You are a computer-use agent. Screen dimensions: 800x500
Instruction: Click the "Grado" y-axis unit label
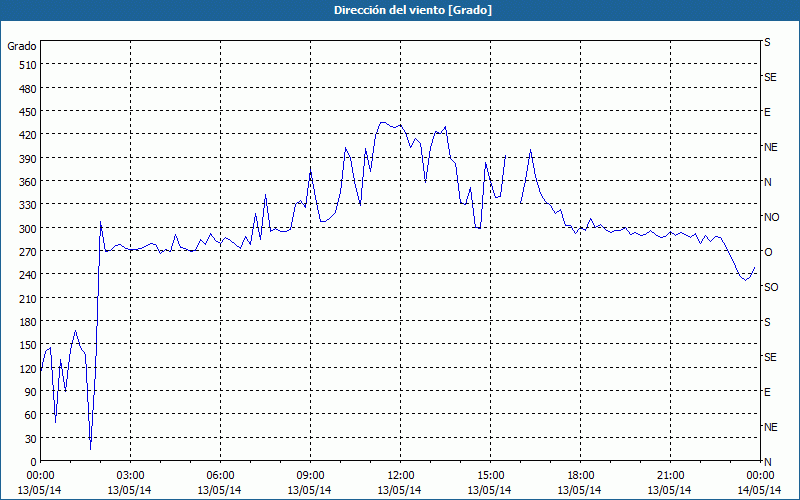click(22, 46)
